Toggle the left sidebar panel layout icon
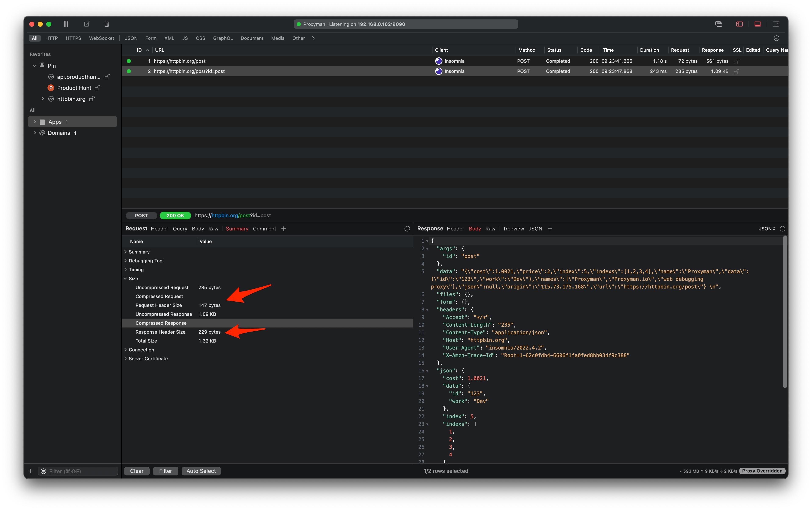 click(x=739, y=24)
